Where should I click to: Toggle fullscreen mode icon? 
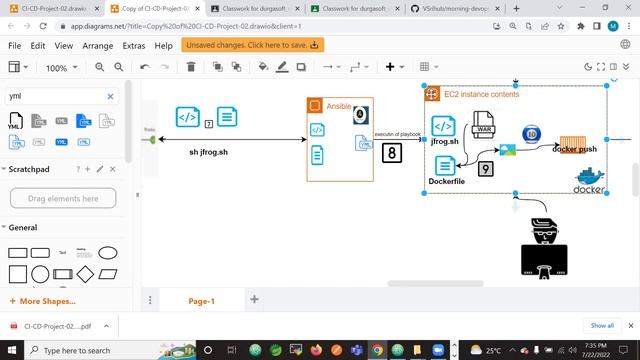click(601, 67)
